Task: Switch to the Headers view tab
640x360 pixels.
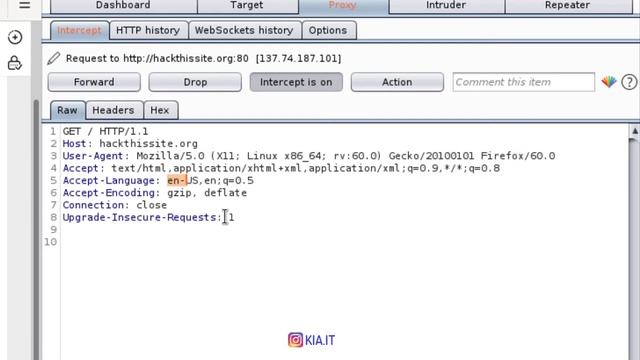Action: pos(113,110)
